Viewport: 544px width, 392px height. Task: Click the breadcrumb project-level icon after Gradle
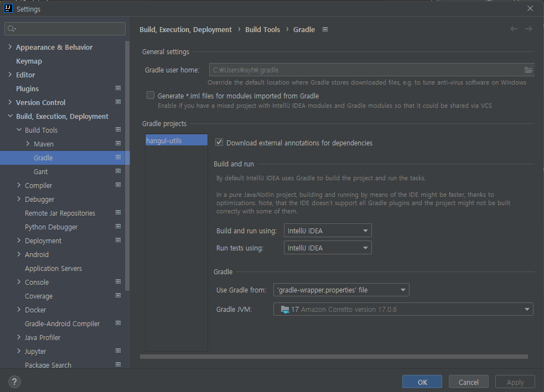click(325, 30)
